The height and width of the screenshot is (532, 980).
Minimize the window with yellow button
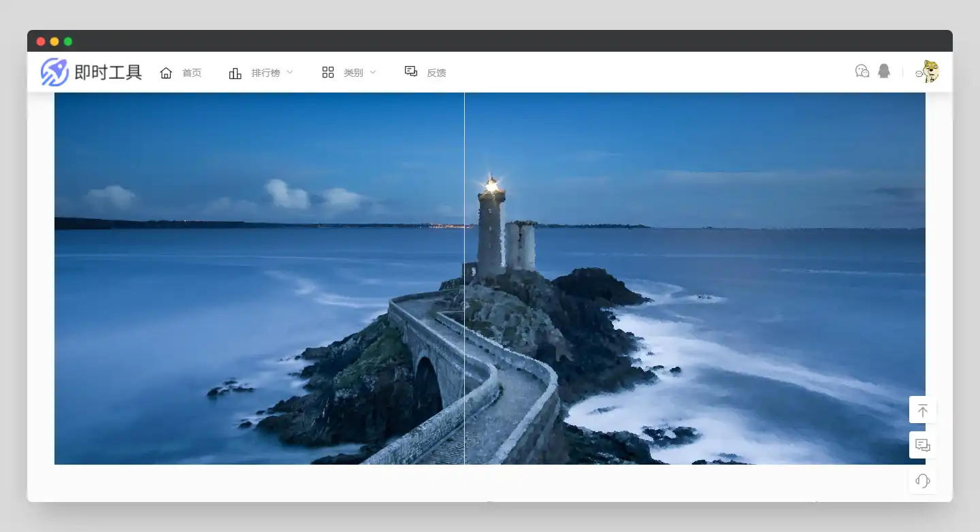coord(54,41)
